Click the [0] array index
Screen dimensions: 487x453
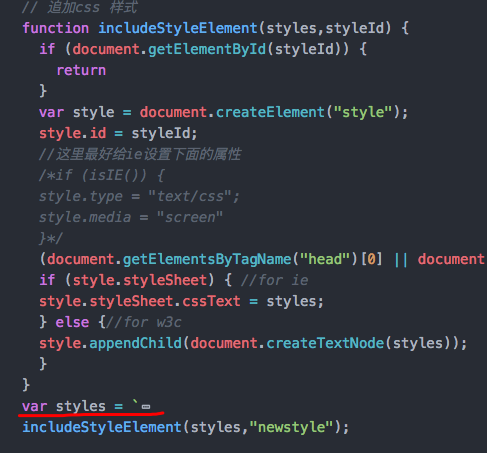coord(372,259)
